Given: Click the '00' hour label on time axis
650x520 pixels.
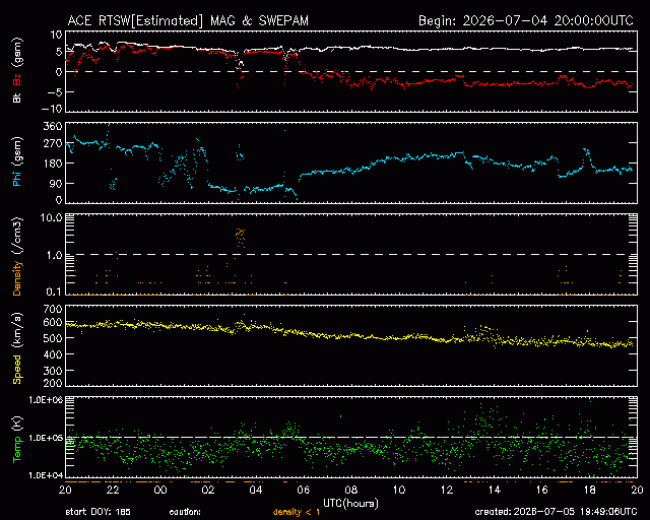Looking at the screenshot, I should [160, 490].
